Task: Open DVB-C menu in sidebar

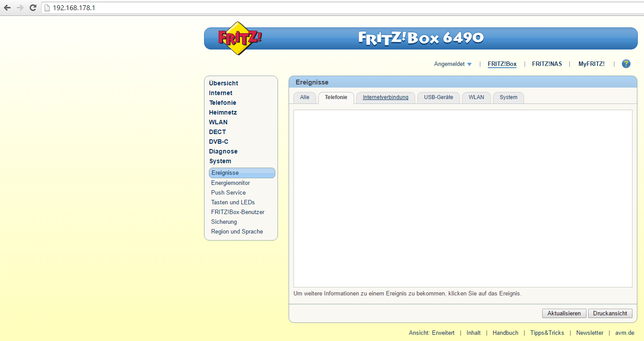Action: (219, 142)
